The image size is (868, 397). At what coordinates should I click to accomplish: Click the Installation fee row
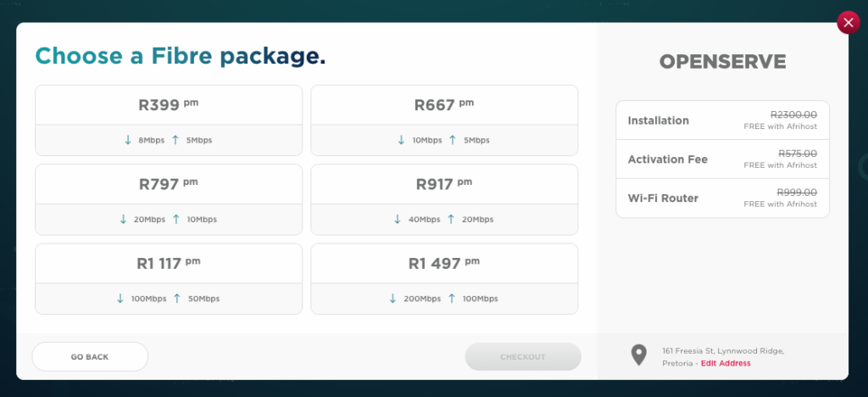[x=722, y=120]
